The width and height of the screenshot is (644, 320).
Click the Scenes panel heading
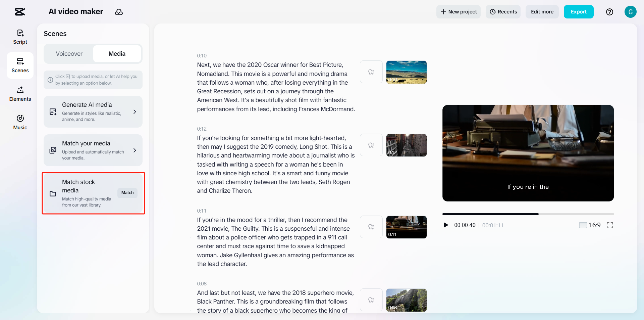pyautogui.click(x=55, y=34)
